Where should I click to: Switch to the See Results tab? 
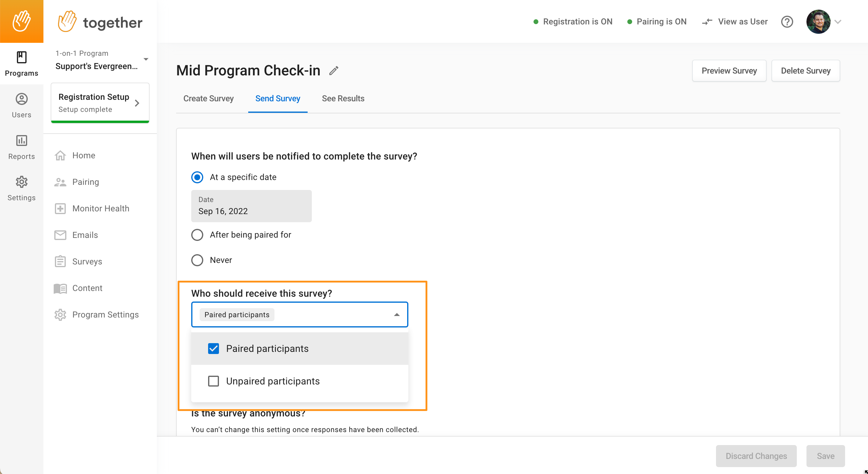click(x=343, y=98)
